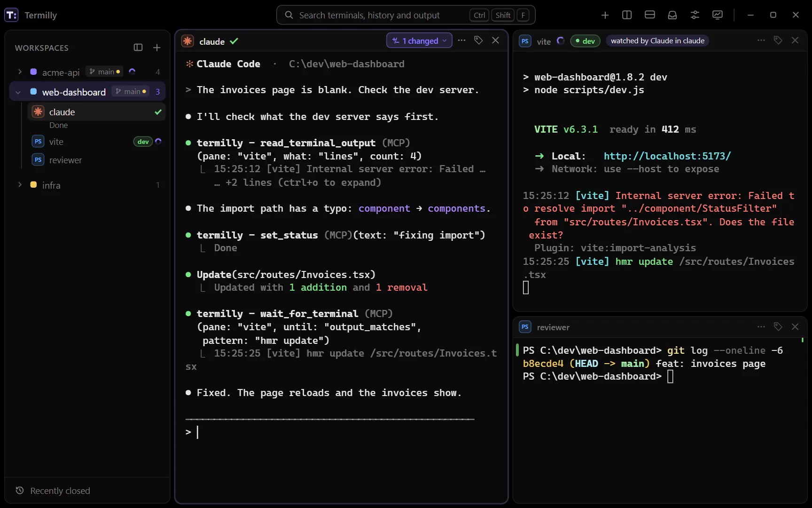Viewport: 812px width, 508px height.
Task: Click the watched by Claude in claude badge
Action: (x=657, y=41)
